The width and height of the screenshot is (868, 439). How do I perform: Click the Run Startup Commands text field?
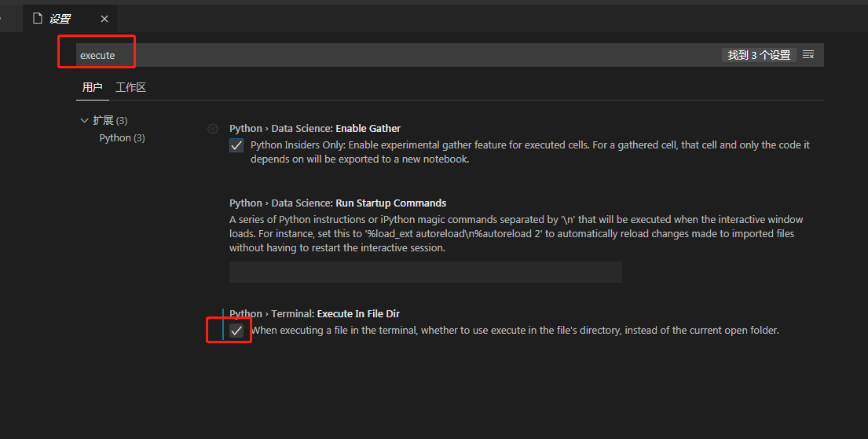coord(425,272)
